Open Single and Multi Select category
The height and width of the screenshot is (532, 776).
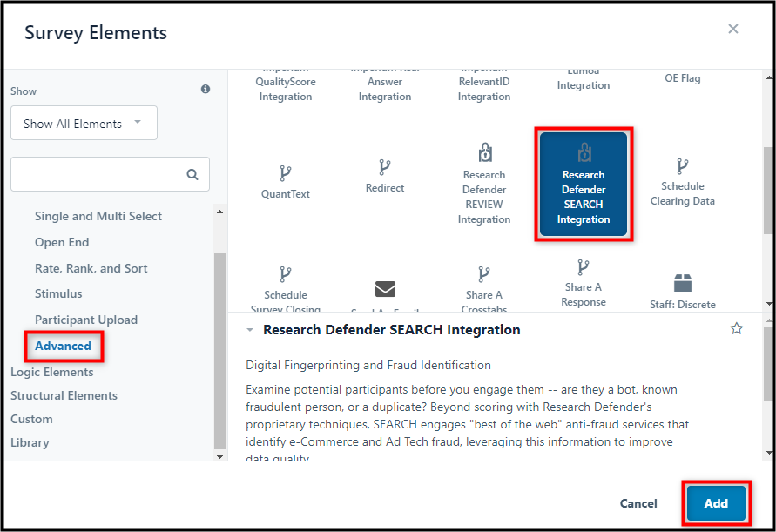[98, 216]
